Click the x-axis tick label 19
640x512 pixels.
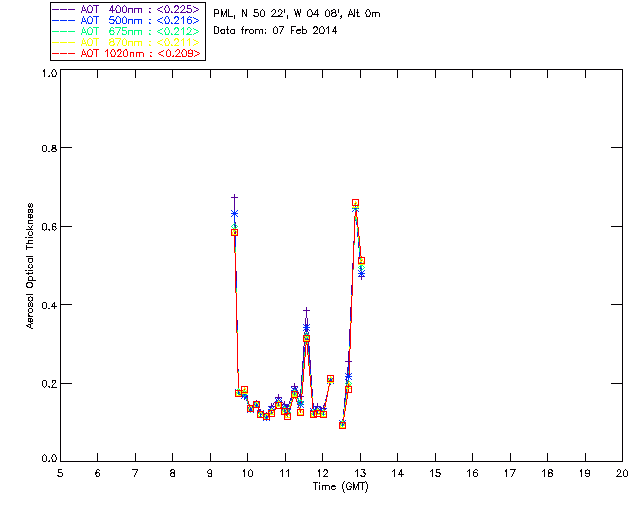585,473
